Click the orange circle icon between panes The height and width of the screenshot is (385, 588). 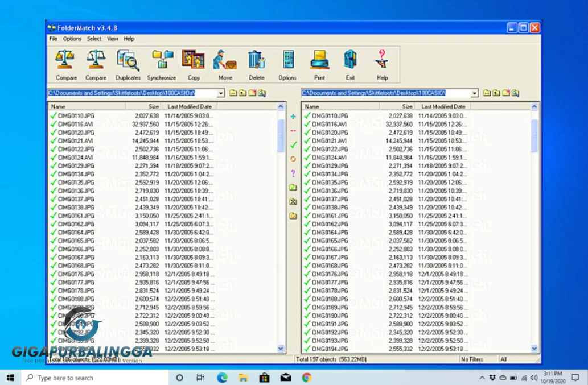coord(293,159)
